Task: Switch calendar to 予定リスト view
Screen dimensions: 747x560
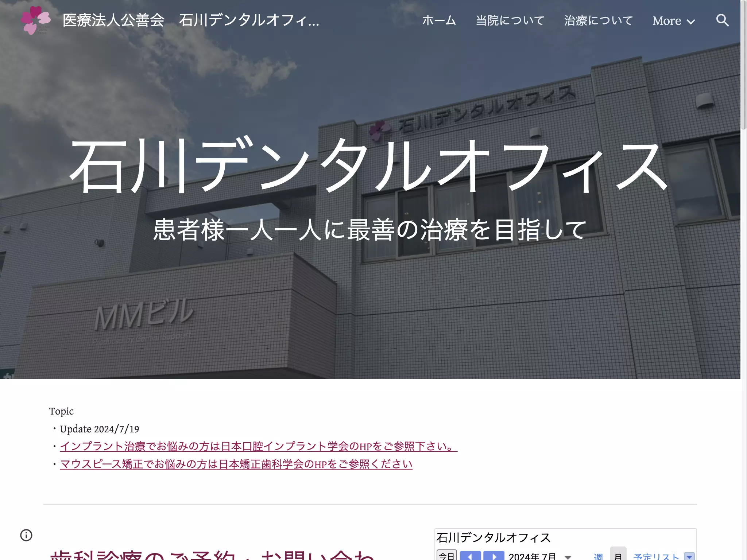Action: pos(656,556)
